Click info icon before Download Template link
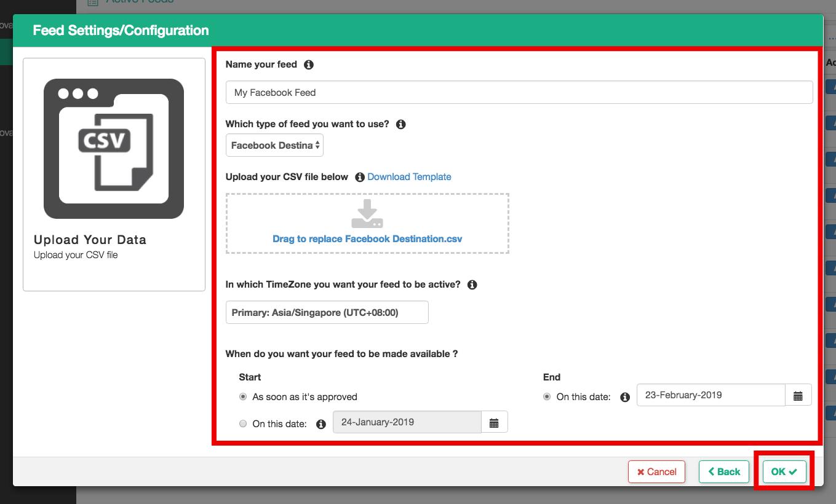The image size is (836, 504). pyautogui.click(x=360, y=177)
